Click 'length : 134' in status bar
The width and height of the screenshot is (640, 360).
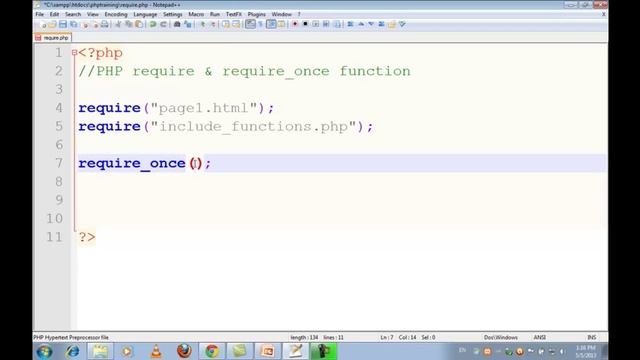[304, 338]
